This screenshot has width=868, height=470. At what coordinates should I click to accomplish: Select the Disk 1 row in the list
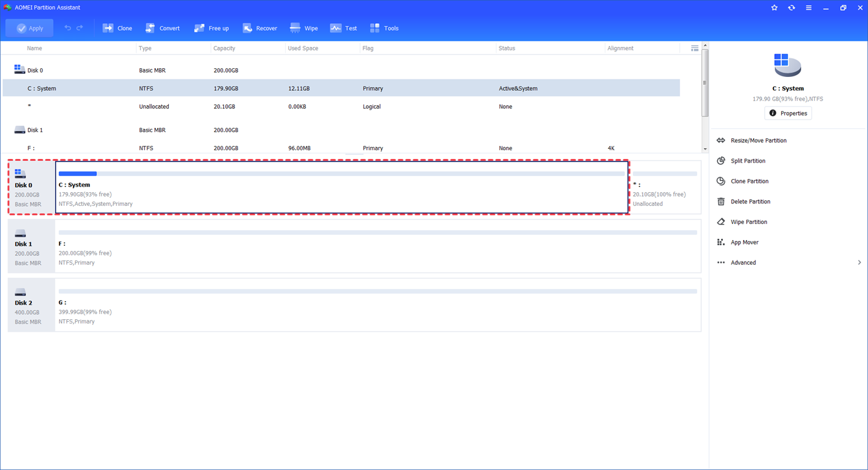(341, 130)
